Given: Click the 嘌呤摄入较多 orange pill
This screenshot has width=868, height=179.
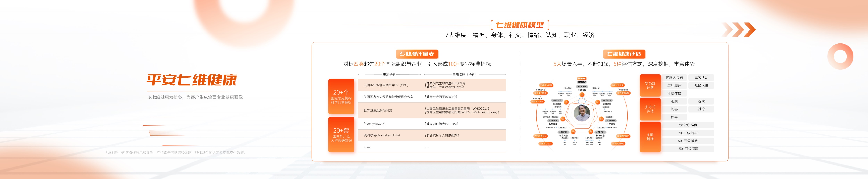Looking at the screenshot, I should [x=540, y=93].
